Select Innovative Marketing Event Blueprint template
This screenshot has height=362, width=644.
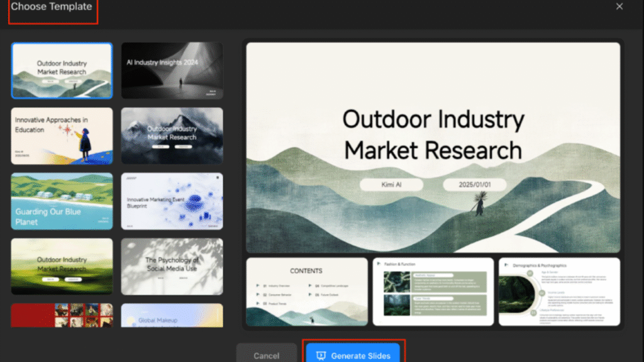click(x=172, y=201)
